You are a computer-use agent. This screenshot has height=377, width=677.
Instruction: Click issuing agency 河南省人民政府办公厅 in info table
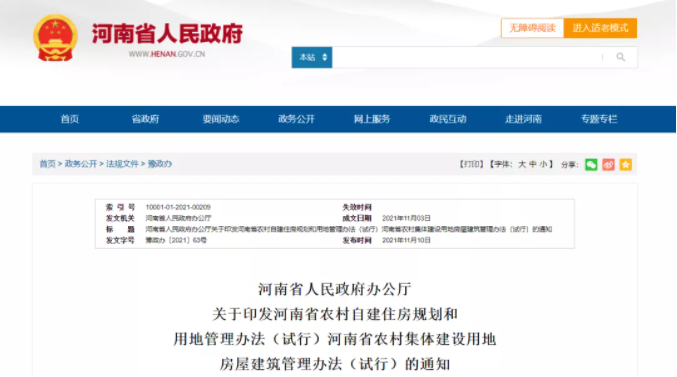178,218
